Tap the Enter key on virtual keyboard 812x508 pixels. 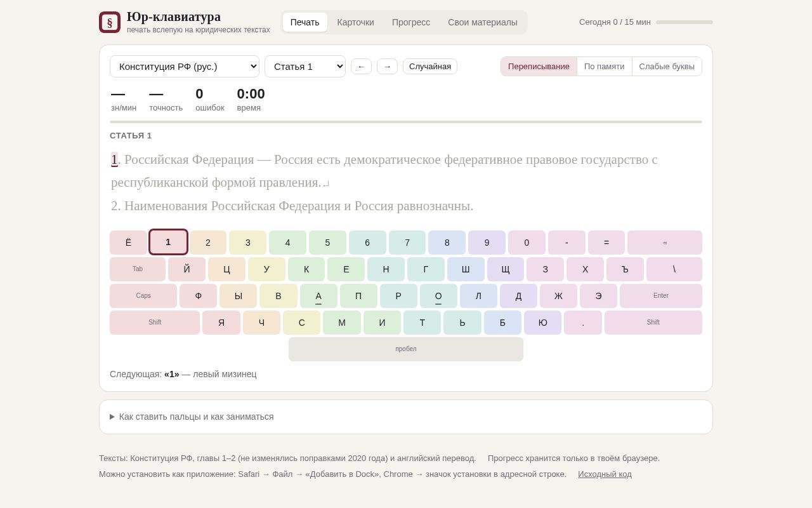(x=661, y=296)
